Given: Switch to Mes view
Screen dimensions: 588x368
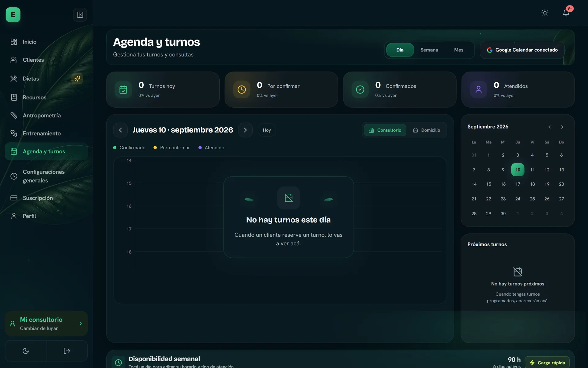Looking at the screenshot, I should point(458,50).
